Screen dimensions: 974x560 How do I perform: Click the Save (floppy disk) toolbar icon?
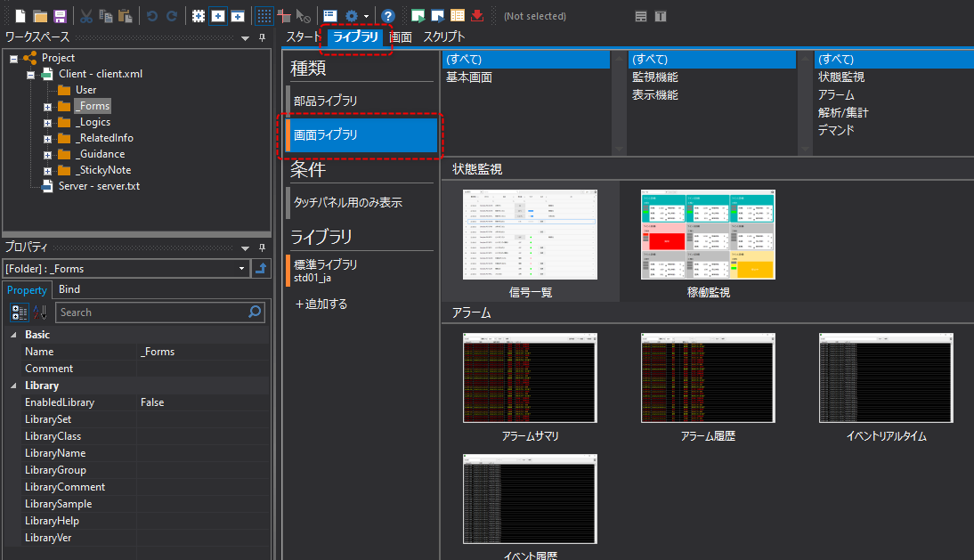pos(60,16)
